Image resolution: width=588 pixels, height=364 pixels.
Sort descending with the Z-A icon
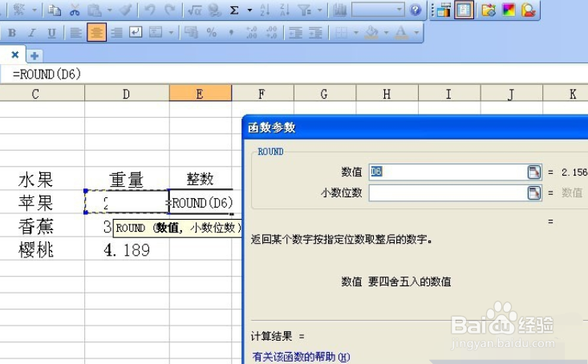pyautogui.click(x=285, y=10)
